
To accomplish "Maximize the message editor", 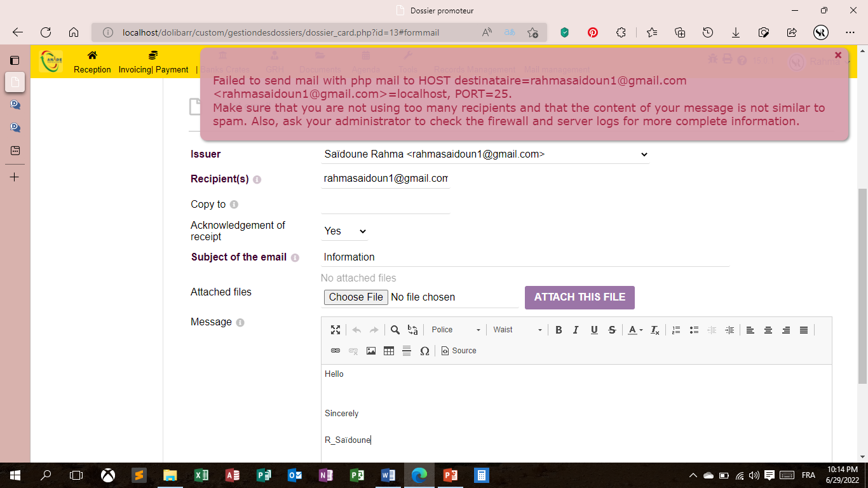I will click(x=336, y=330).
